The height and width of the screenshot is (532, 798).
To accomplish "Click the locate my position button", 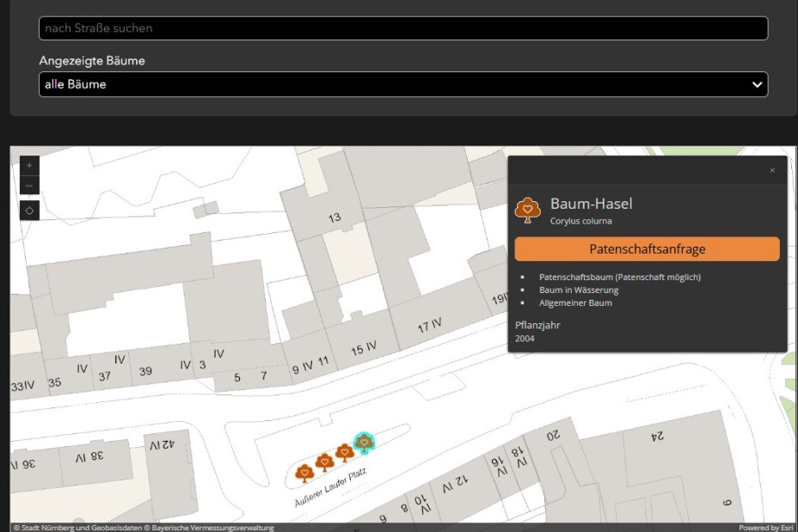I will 29,211.
